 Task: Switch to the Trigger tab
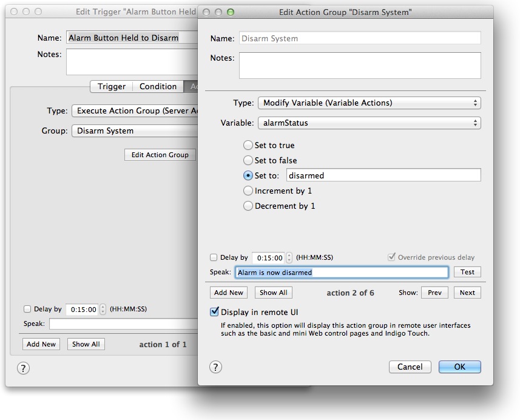click(112, 87)
